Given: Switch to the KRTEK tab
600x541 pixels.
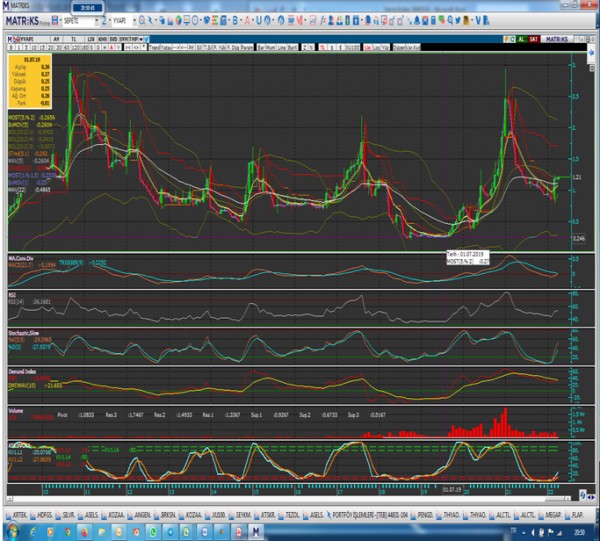Looking at the screenshot, I should point(17,515).
